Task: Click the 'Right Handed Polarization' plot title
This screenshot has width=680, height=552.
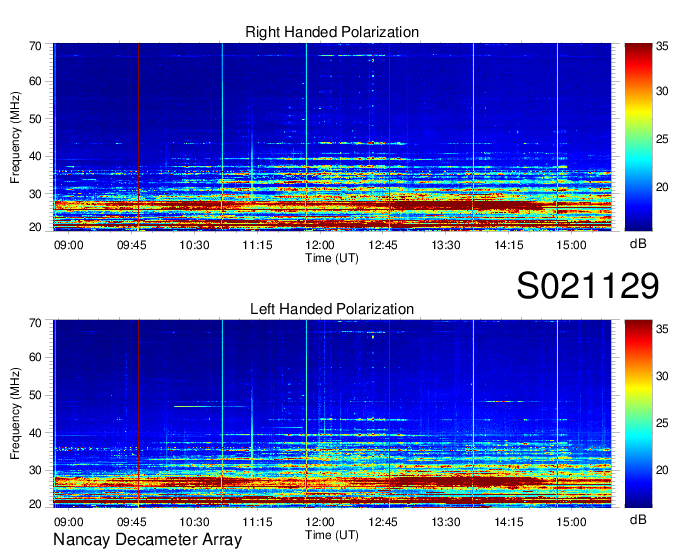Action: click(332, 32)
